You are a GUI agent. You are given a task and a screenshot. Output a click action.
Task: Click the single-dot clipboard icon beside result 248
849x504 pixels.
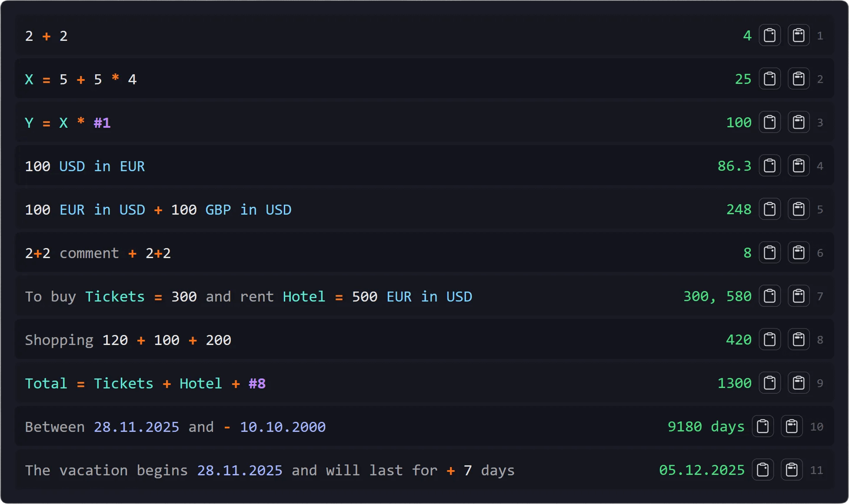click(769, 209)
